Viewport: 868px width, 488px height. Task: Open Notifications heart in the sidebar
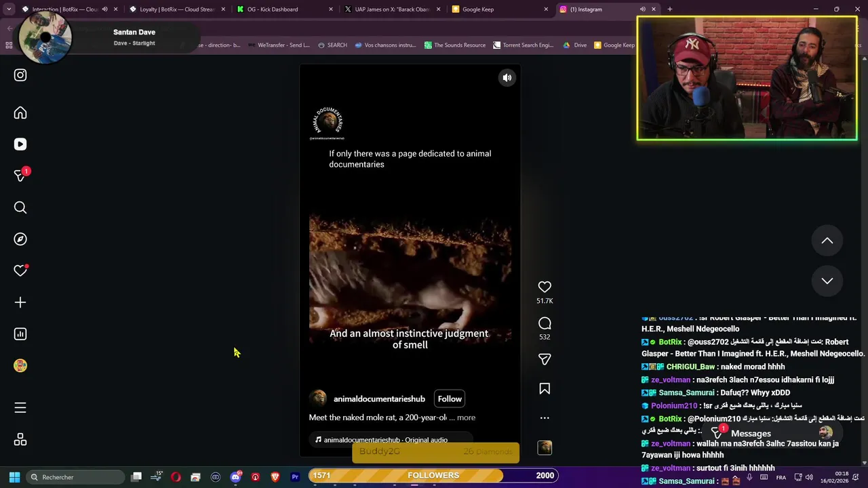tap(20, 270)
